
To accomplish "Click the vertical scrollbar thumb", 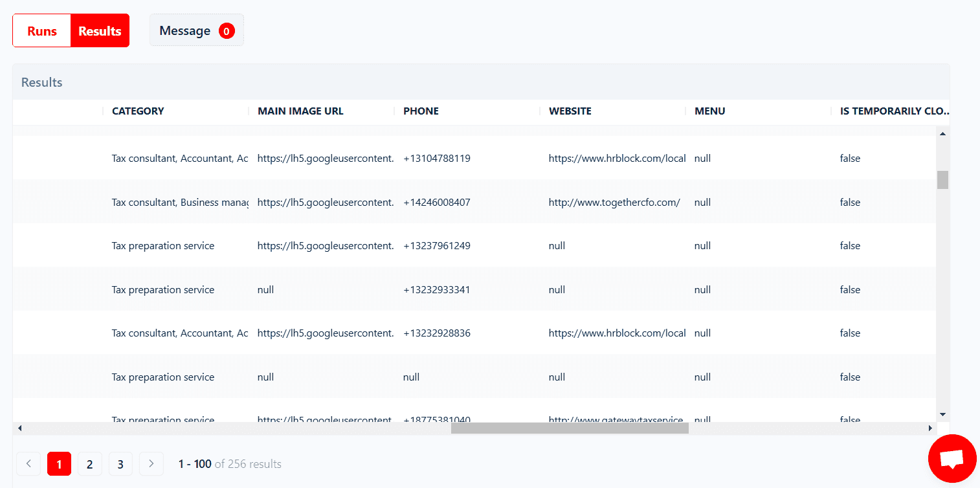I will tap(942, 180).
